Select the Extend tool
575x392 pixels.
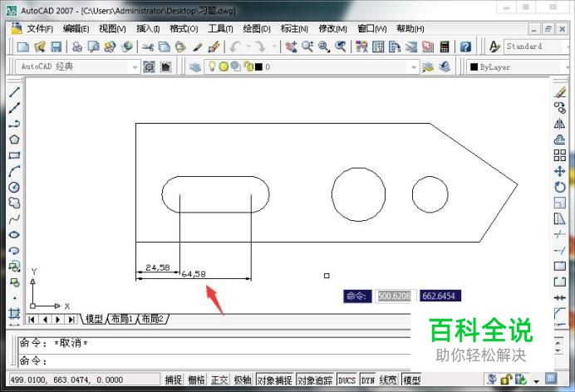[x=559, y=251]
